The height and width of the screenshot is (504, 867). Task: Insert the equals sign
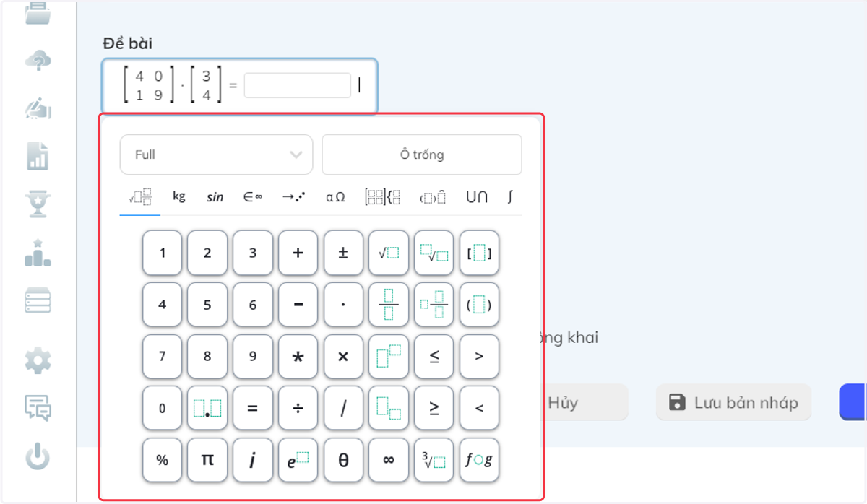pos(253,408)
